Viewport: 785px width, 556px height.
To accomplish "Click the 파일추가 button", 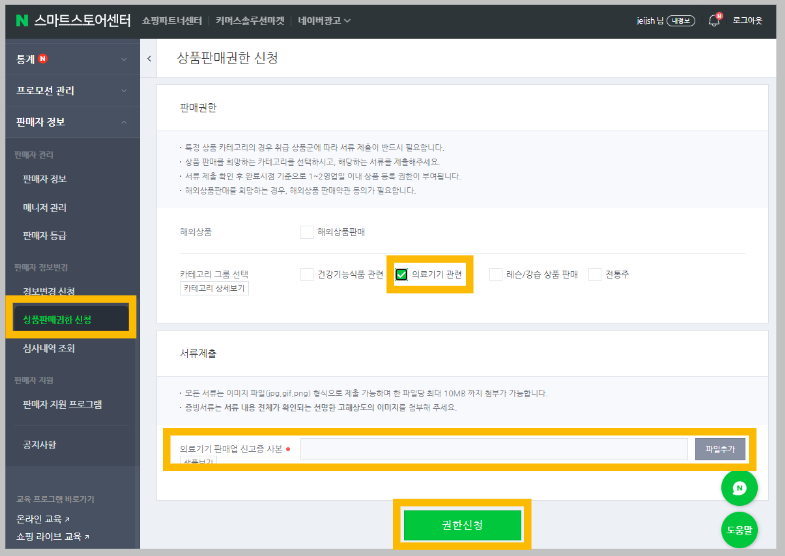I will [x=720, y=449].
